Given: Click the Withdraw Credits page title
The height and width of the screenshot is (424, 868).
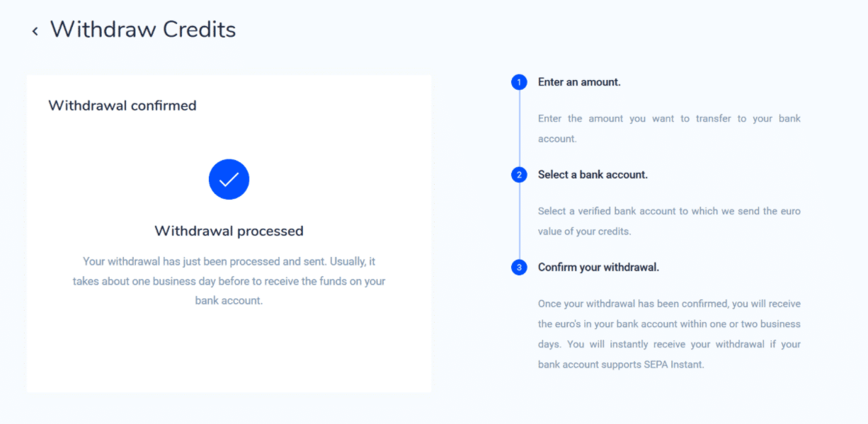Looking at the screenshot, I should [142, 30].
